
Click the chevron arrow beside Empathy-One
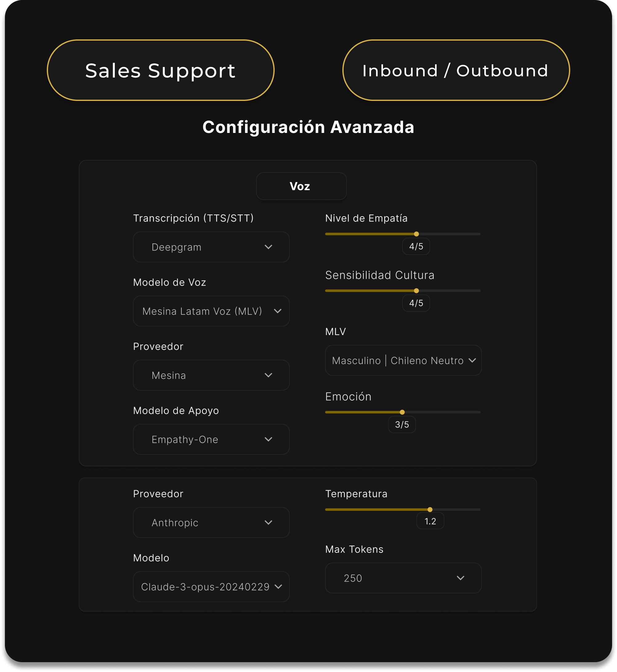pyautogui.click(x=268, y=439)
